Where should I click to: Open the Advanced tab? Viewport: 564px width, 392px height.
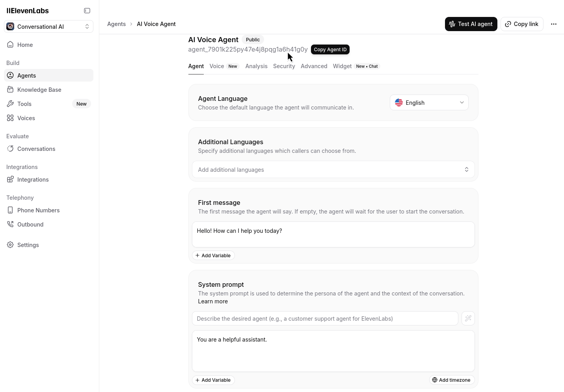(314, 66)
